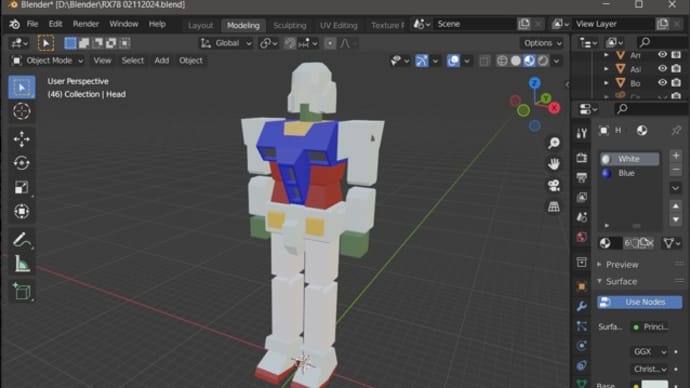
Task: Select the Scale tool
Action: (21, 187)
